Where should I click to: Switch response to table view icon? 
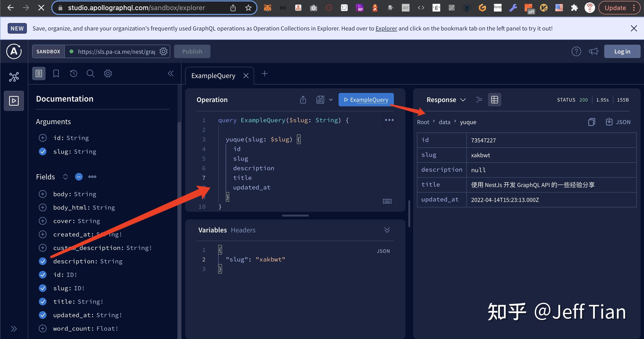(494, 100)
